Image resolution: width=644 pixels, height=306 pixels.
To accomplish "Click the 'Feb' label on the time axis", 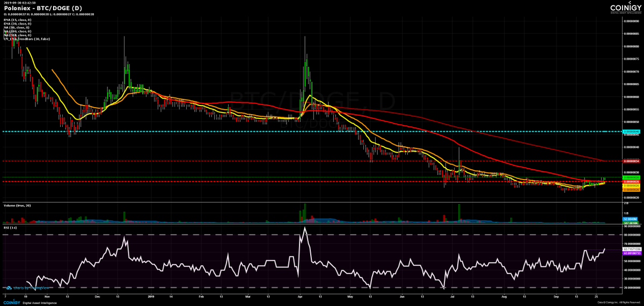I will (201, 296).
